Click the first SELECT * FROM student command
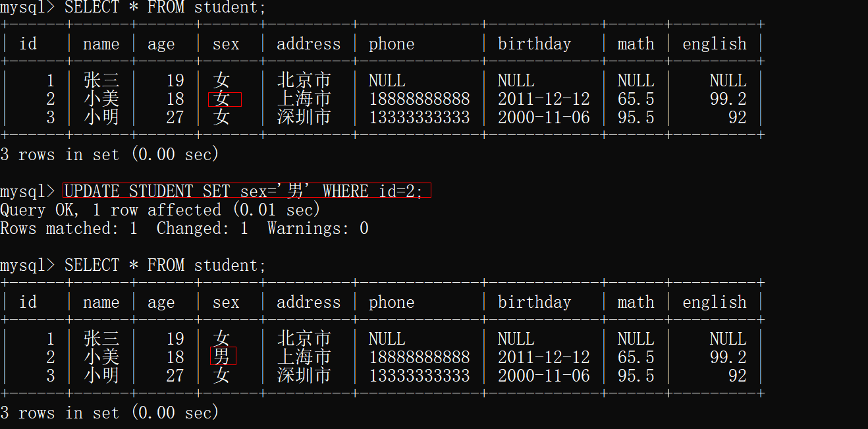This screenshot has width=868, height=429. coord(165,8)
